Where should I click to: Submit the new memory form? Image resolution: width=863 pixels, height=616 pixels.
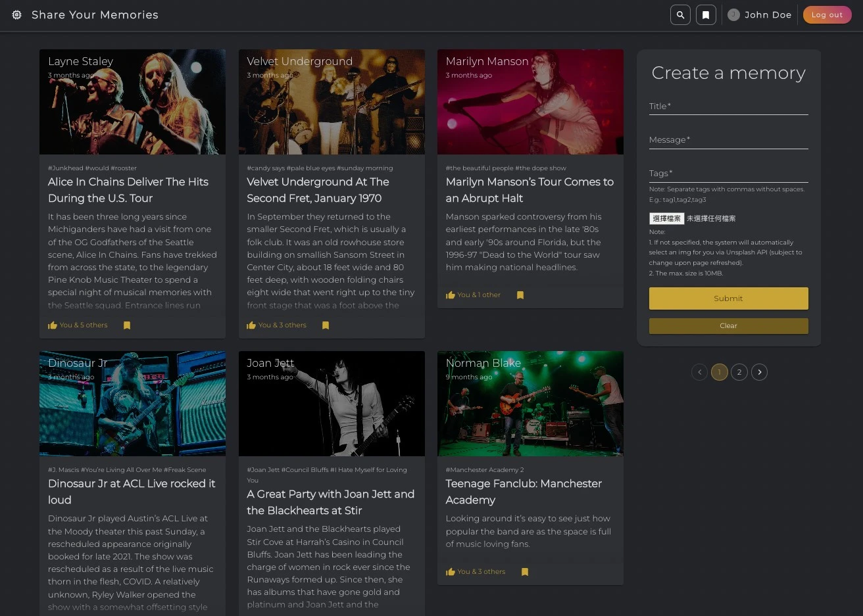pos(728,298)
